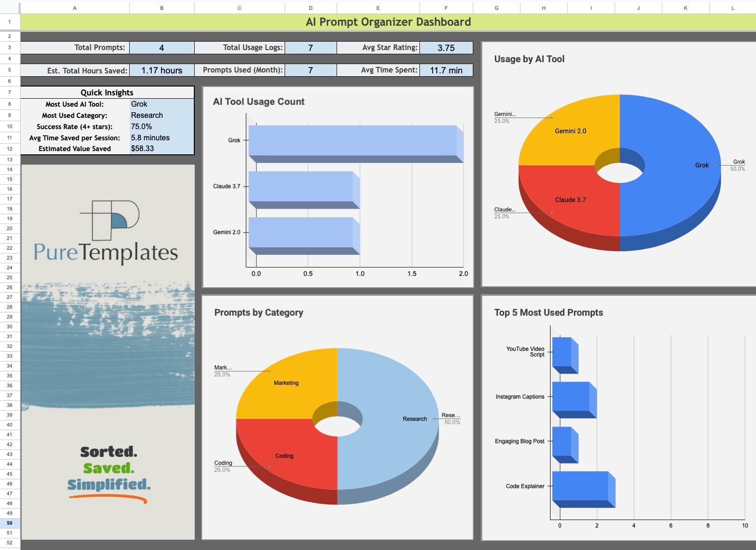
Task: Select the Top 5 Most Used Prompts title
Action: (x=548, y=312)
